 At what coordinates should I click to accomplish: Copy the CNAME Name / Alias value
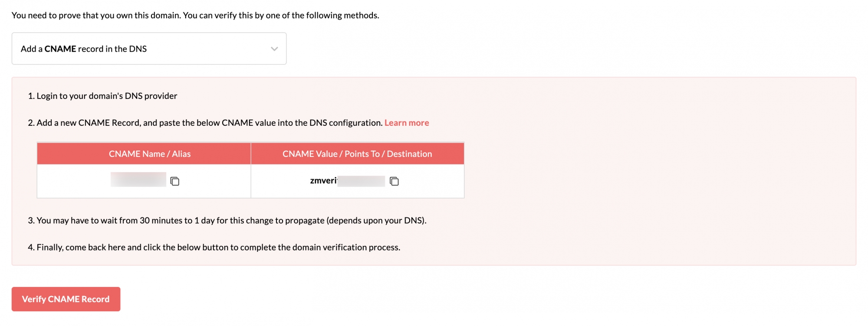(175, 181)
